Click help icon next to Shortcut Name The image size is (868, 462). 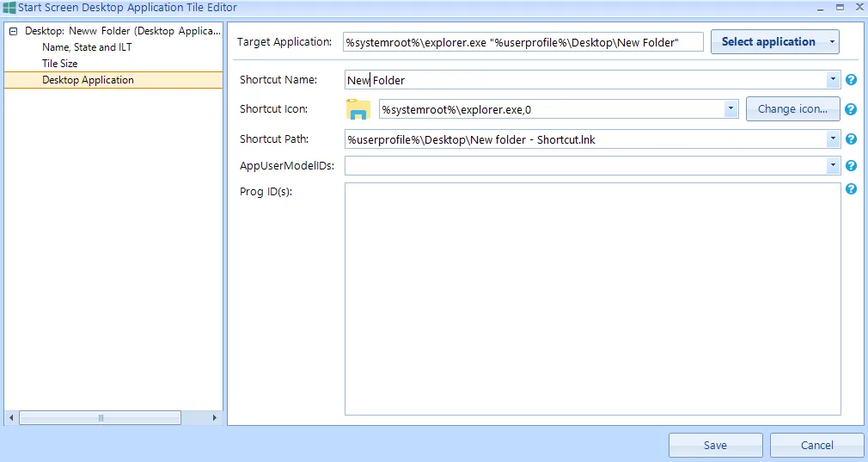[x=851, y=80]
